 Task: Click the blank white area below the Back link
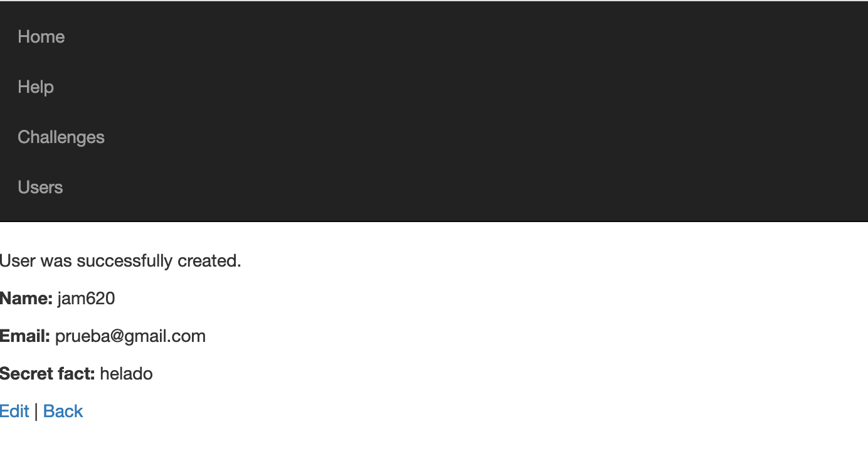(433, 447)
